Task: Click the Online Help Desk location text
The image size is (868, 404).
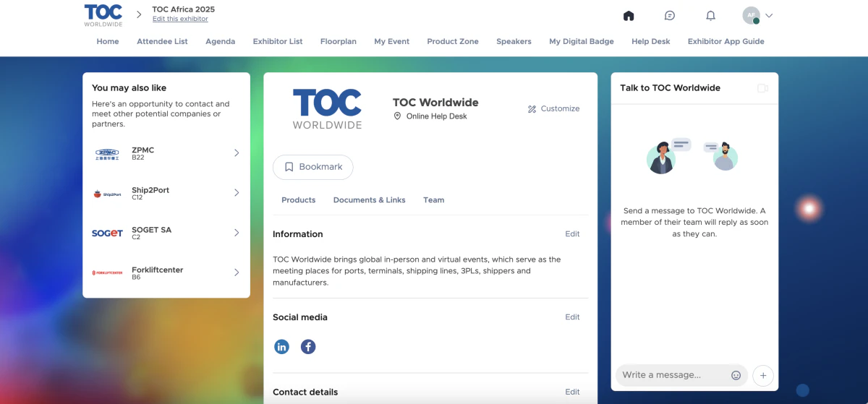Action: click(437, 116)
